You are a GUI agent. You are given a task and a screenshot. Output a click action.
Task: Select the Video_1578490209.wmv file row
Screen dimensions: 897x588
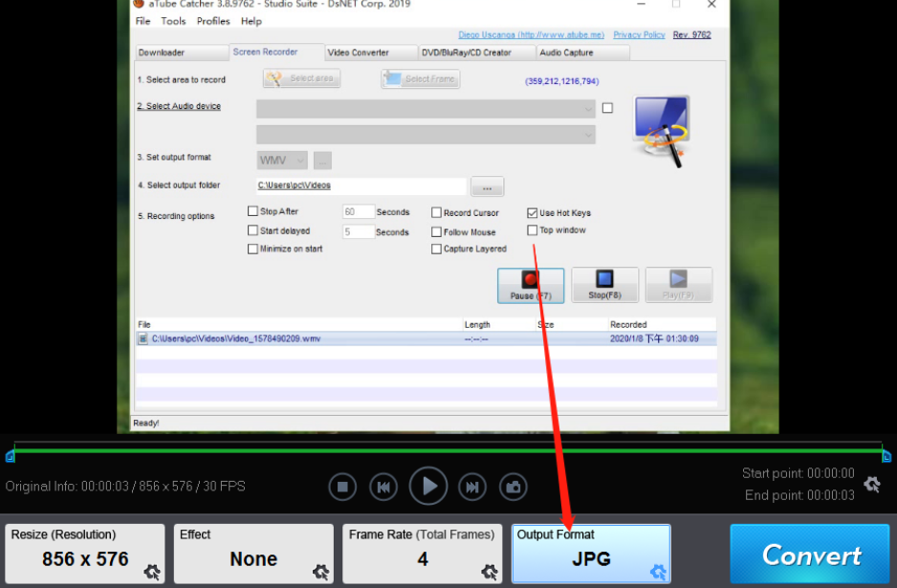(427, 338)
